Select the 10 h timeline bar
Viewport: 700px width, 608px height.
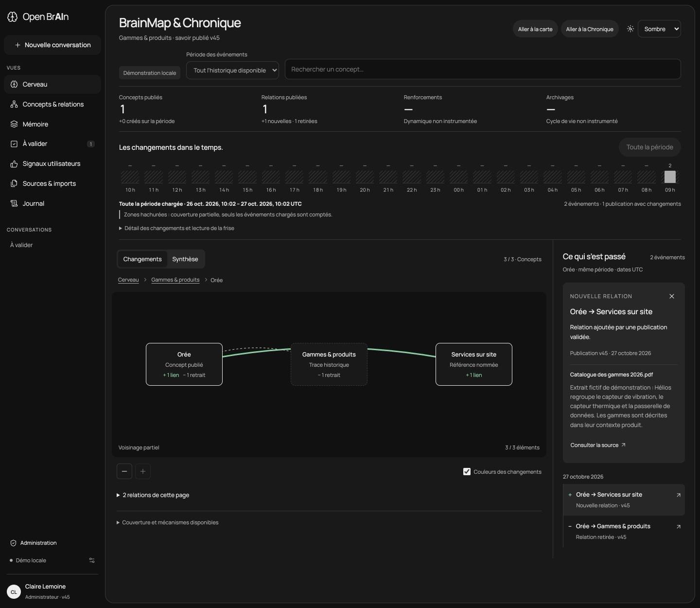pos(130,177)
